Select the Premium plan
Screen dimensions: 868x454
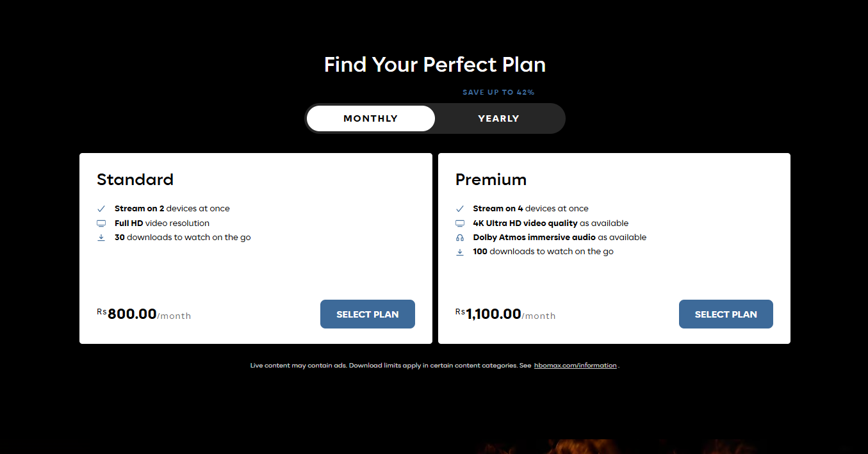click(726, 314)
